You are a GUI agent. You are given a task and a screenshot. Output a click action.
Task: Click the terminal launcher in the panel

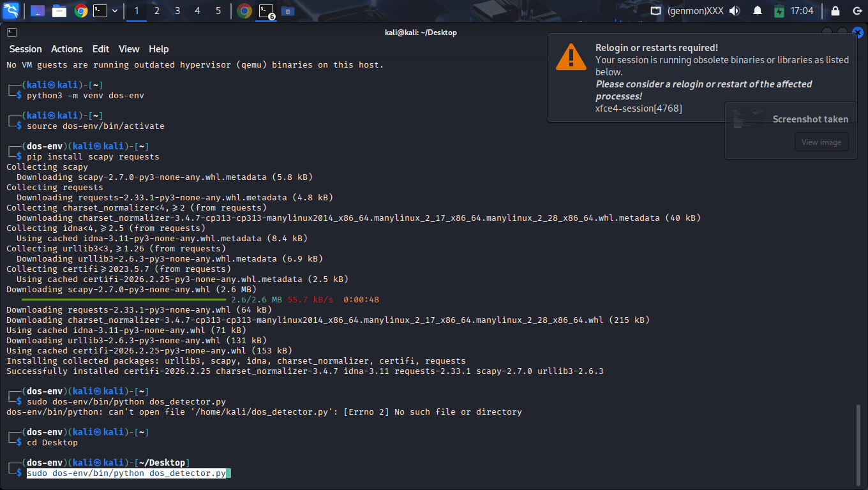coord(100,11)
